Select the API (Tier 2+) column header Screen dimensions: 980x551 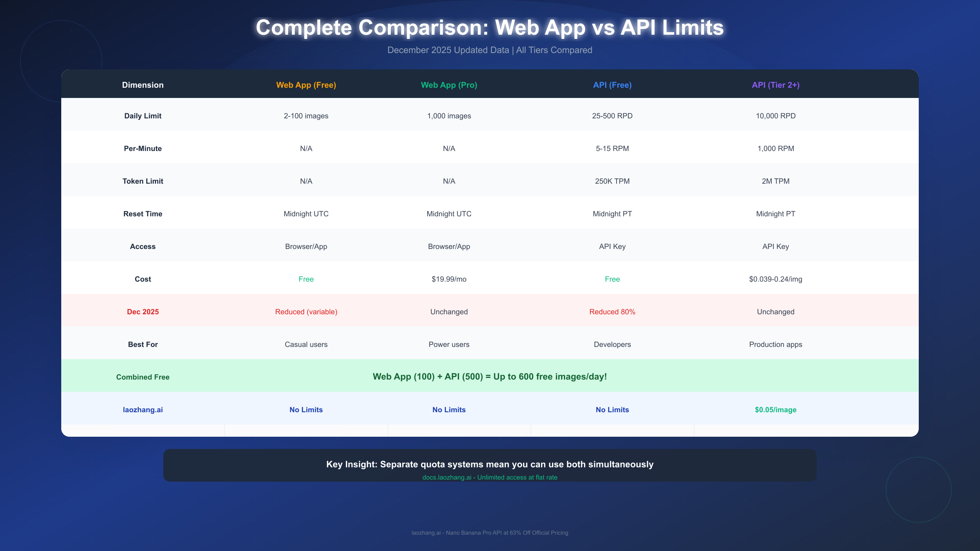coord(775,85)
